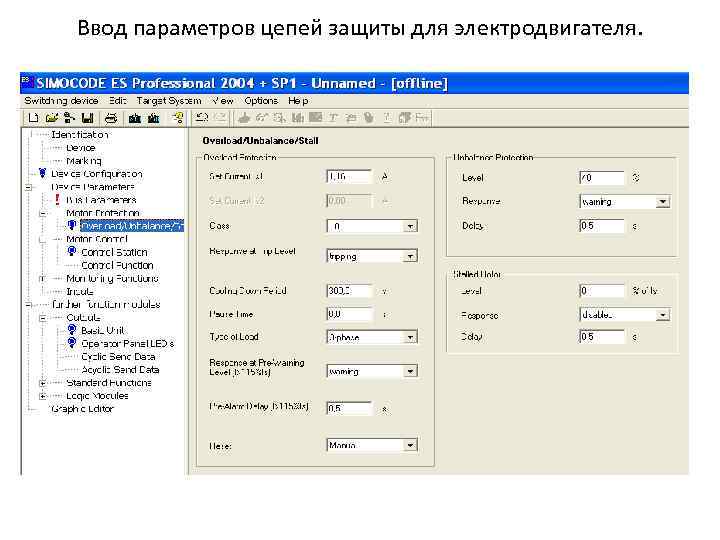Click the Open file toolbar icon
The width and height of the screenshot is (720, 540).
[51, 118]
